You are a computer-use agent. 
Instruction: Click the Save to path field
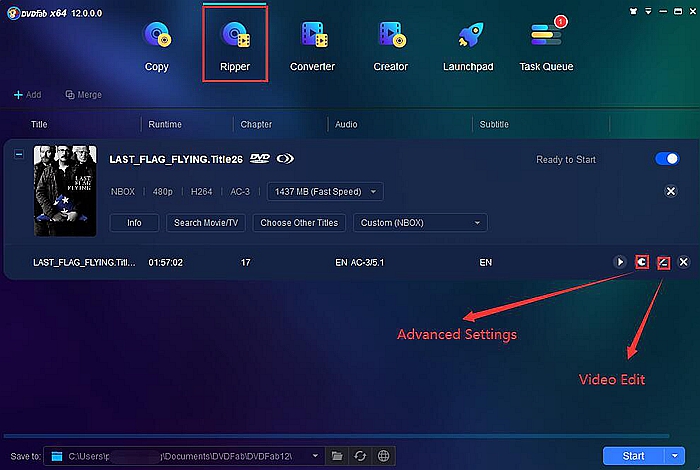coord(184,456)
